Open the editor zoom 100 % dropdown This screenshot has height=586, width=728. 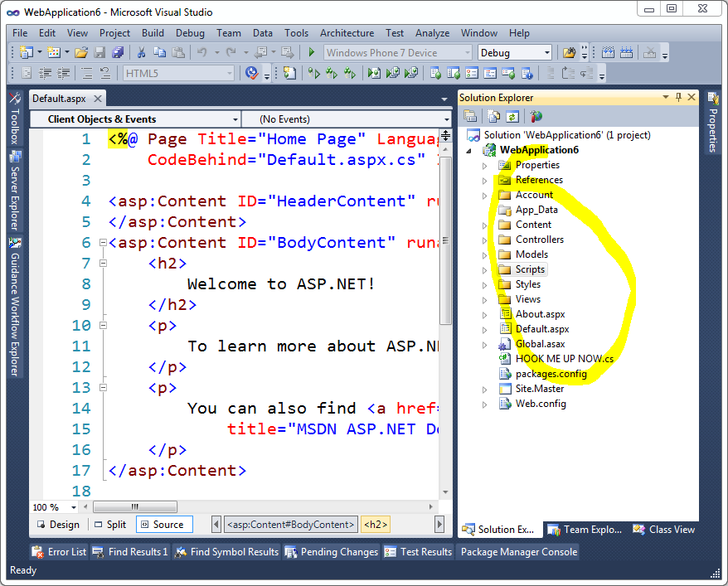pyautogui.click(x=73, y=507)
